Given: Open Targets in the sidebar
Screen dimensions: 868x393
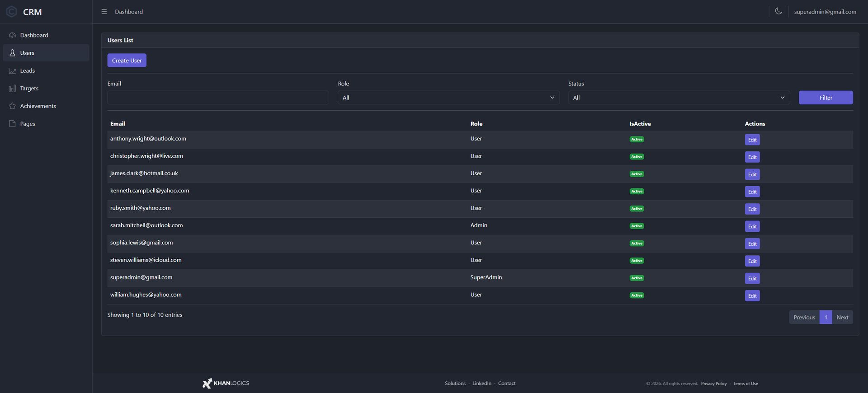Looking at the screenshot, I should tap(46, 89).
